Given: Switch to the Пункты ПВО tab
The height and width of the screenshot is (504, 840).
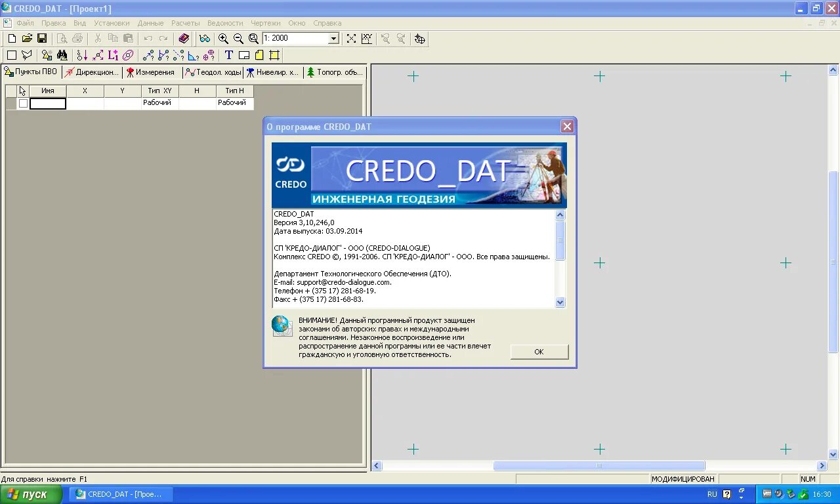Looking at the screenshot, I should point(31,72).
